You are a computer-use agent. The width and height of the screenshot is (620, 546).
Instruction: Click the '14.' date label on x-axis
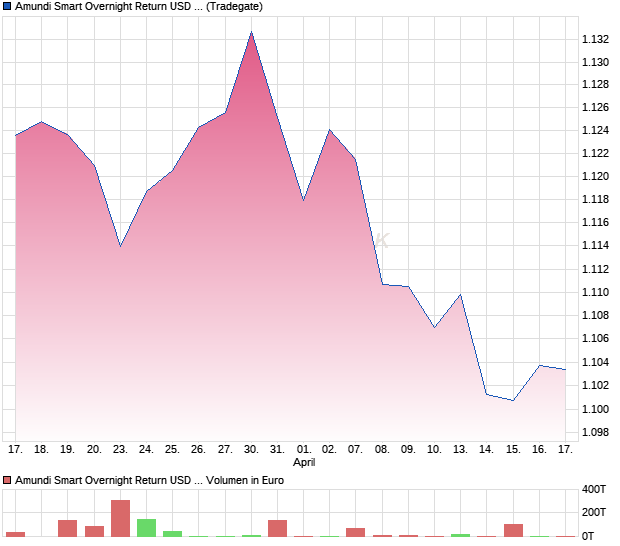click(x=486, y=449)
